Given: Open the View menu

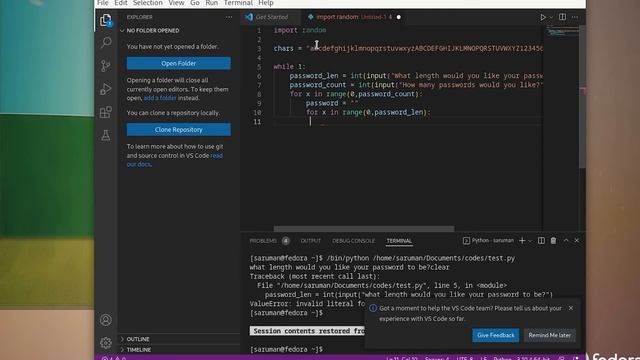Looking at the screenshot, I should (176, 3).
